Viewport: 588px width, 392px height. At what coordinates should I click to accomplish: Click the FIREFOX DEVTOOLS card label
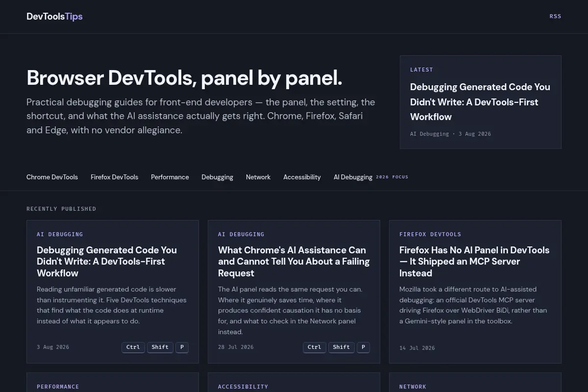point(430,234)
